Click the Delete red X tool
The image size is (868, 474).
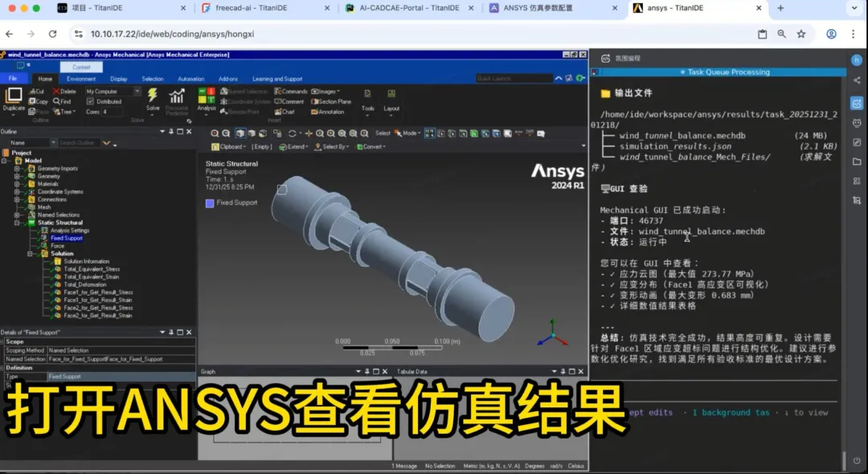click(x=64, y=92)
